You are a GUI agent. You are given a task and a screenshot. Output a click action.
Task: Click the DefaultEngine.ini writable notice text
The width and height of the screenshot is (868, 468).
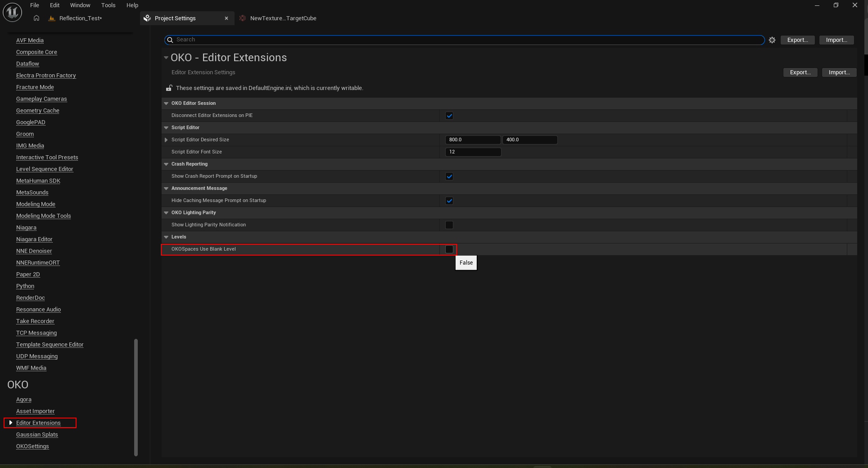click(269, 88)
